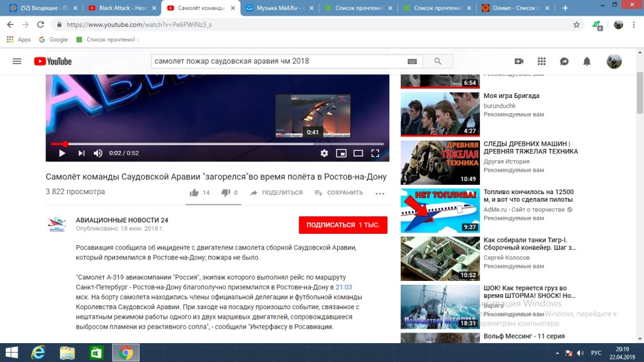Open Chrome three-dot menu
Screen dimensions: 644x362
634,25
